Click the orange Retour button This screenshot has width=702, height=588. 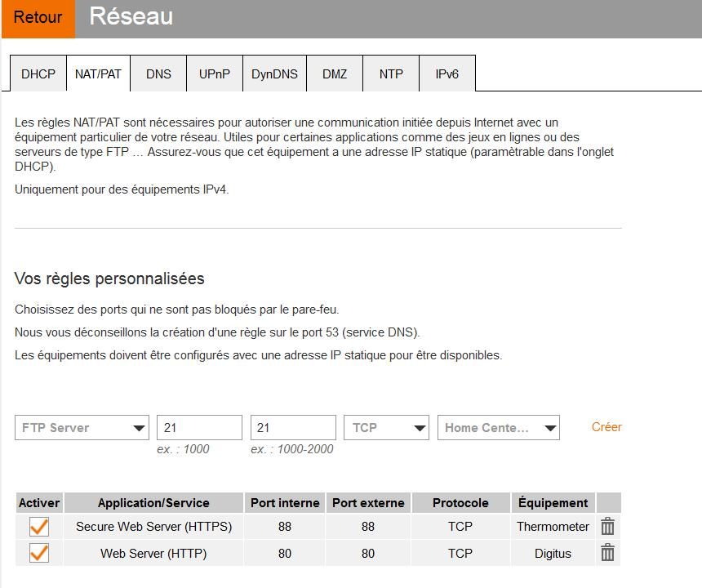click(38, 18)
